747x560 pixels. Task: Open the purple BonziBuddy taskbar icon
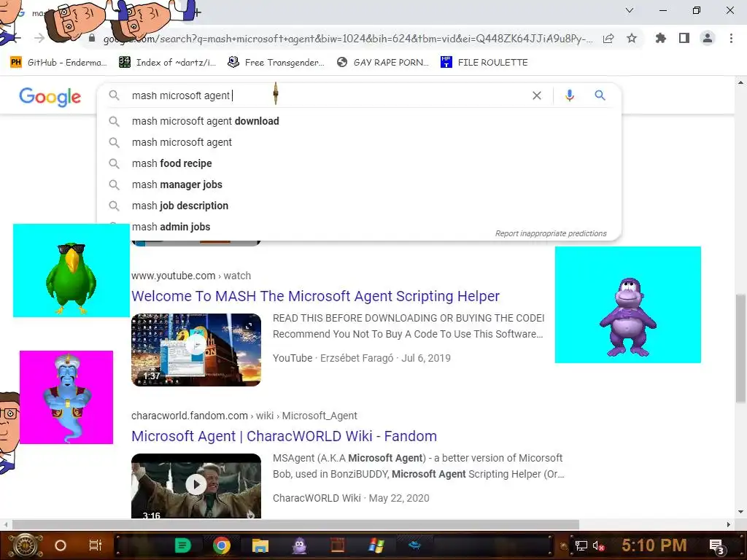pyautogui.click(x=299, y=545)
